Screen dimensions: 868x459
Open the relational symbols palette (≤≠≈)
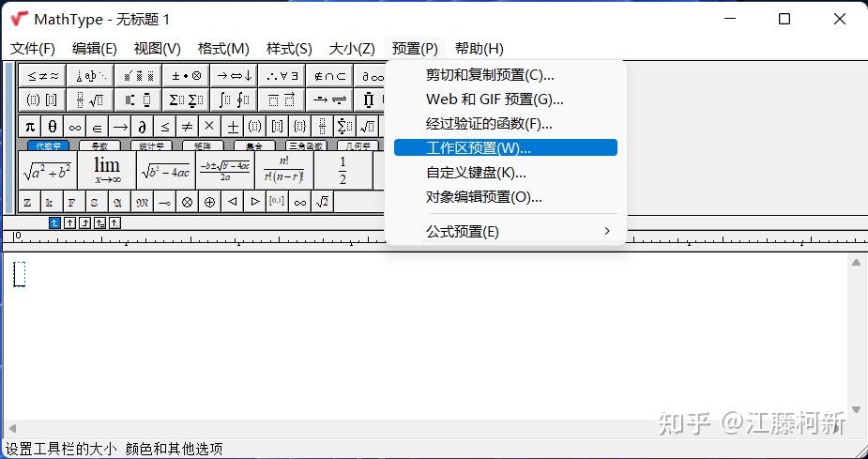[x=42, y=76]
